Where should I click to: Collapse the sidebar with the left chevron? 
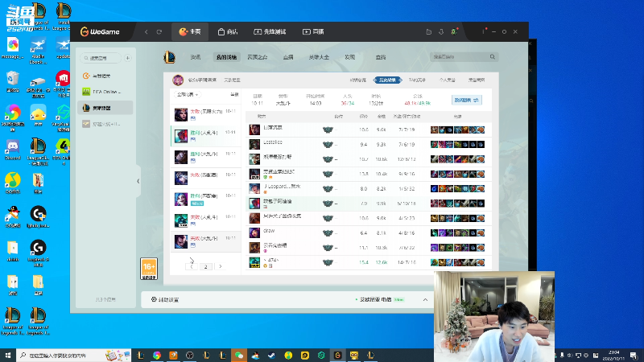pyautogui.click(x=138, y=181)
